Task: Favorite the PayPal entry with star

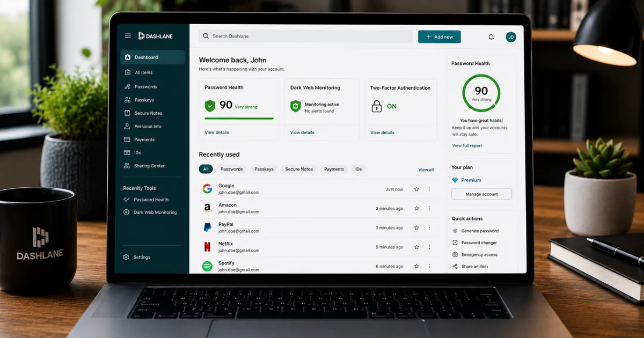Action: point(416,228)
